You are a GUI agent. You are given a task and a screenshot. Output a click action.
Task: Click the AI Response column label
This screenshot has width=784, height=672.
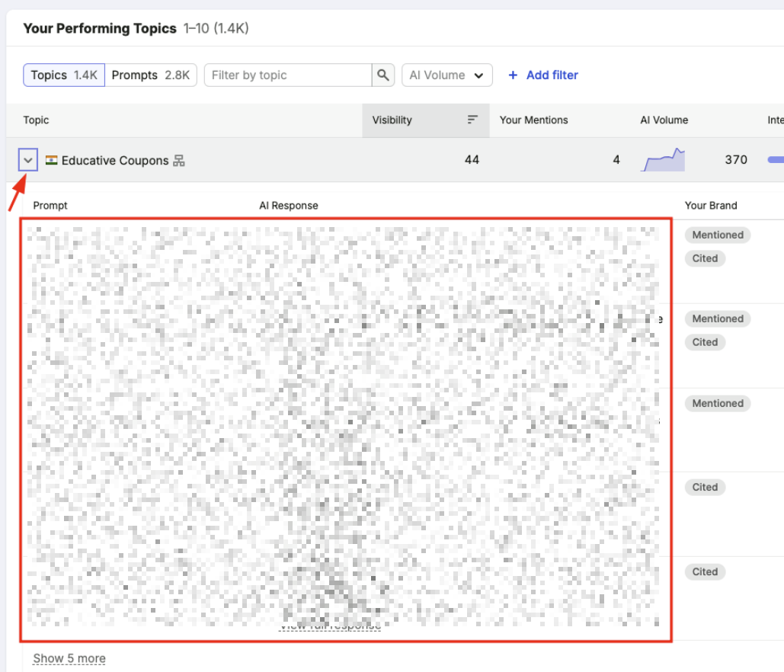coord(289,206)
